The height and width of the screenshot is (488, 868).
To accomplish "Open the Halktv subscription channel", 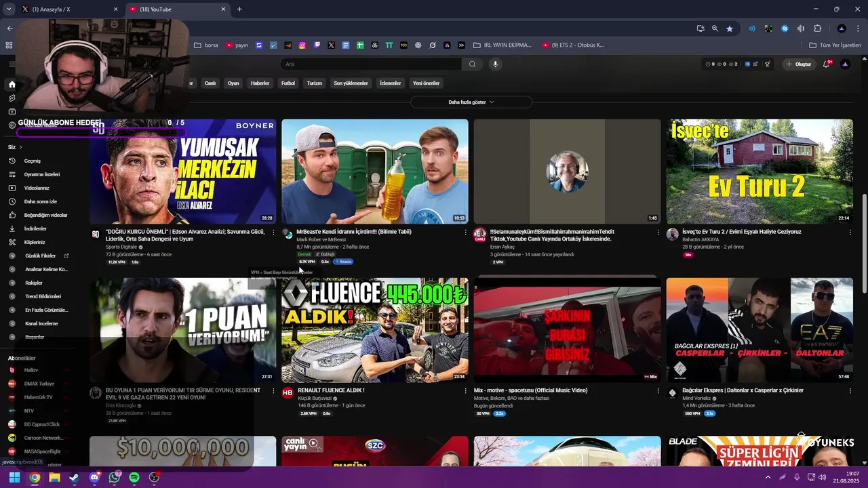I will tap(31, 370).
